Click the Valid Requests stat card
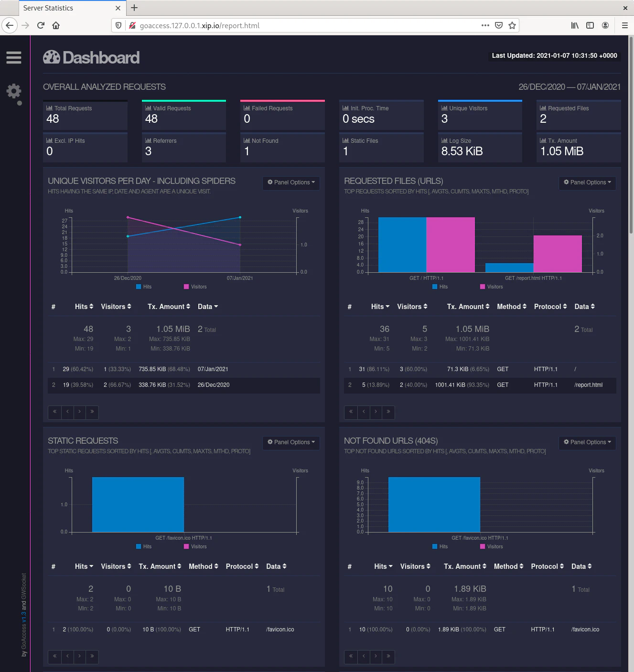634x672 pixels. (x=184, y=115)
